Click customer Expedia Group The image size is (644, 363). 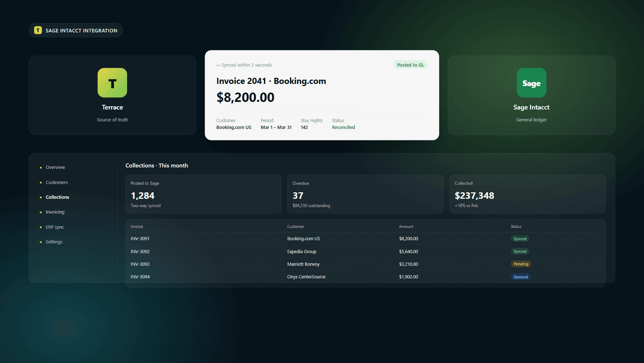[x=301, y=252]
